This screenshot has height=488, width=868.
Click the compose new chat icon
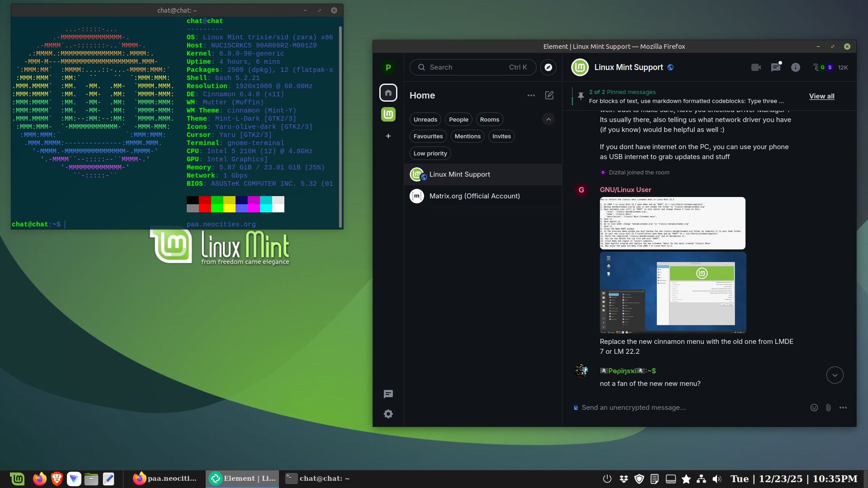[x=549, y=95]
